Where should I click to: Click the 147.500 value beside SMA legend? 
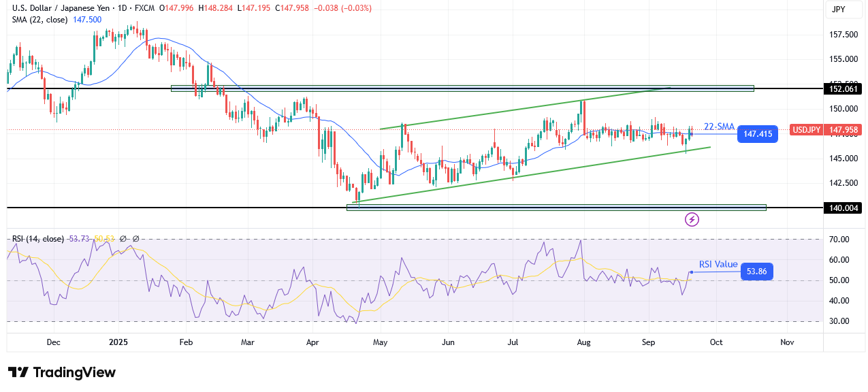pos(86,20)
